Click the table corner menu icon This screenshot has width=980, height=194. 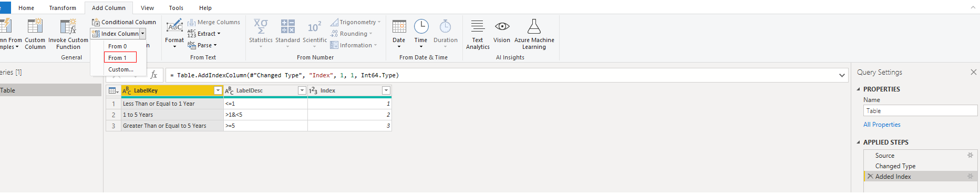[x=113, y=90]
